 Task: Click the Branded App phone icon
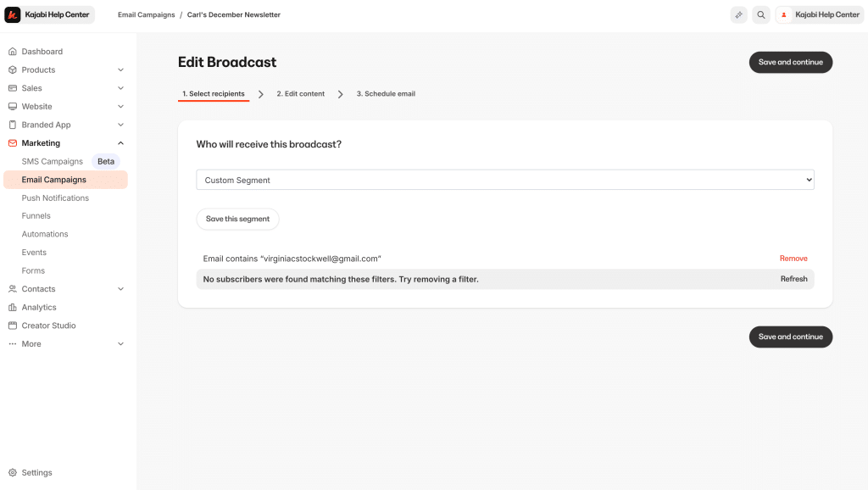coord(13,125)
